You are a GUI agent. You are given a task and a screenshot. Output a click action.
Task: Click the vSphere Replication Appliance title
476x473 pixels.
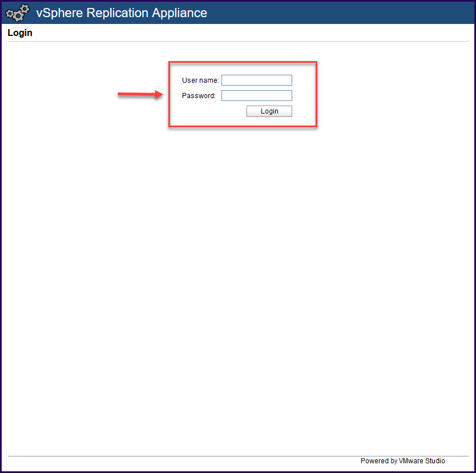(122, 13)
